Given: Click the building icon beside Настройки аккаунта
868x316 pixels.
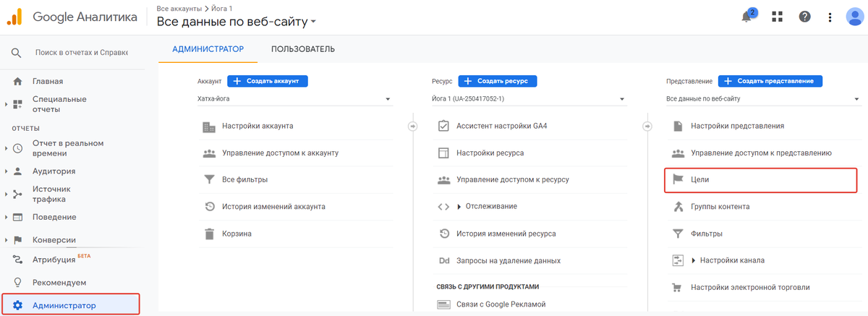Looking at the screenshot, I should click(x=209, y=127).
